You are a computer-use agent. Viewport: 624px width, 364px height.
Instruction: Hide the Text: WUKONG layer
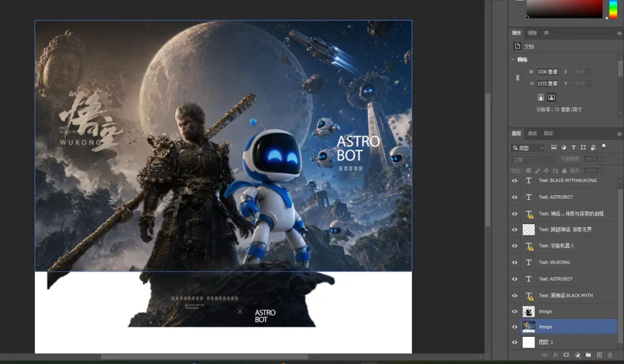coord(515,262)
